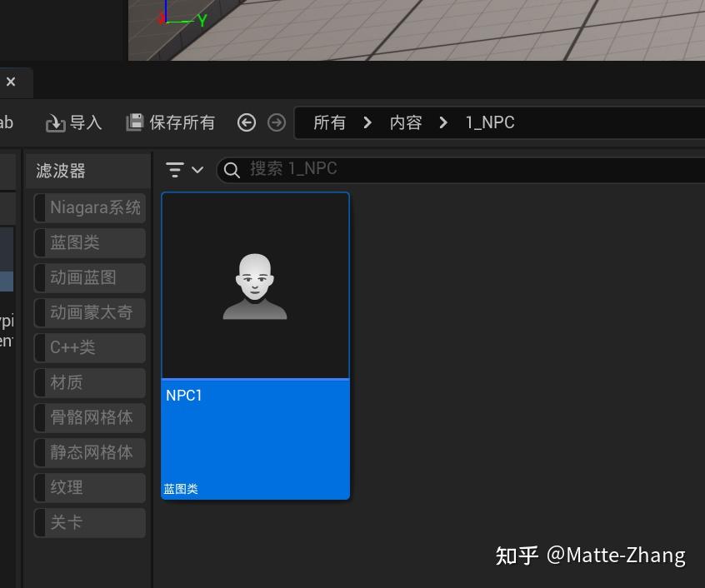Viewport: 705px width, 588px height.
Task: Enable the 蓝图类 filter
Action: coord(89,242)
